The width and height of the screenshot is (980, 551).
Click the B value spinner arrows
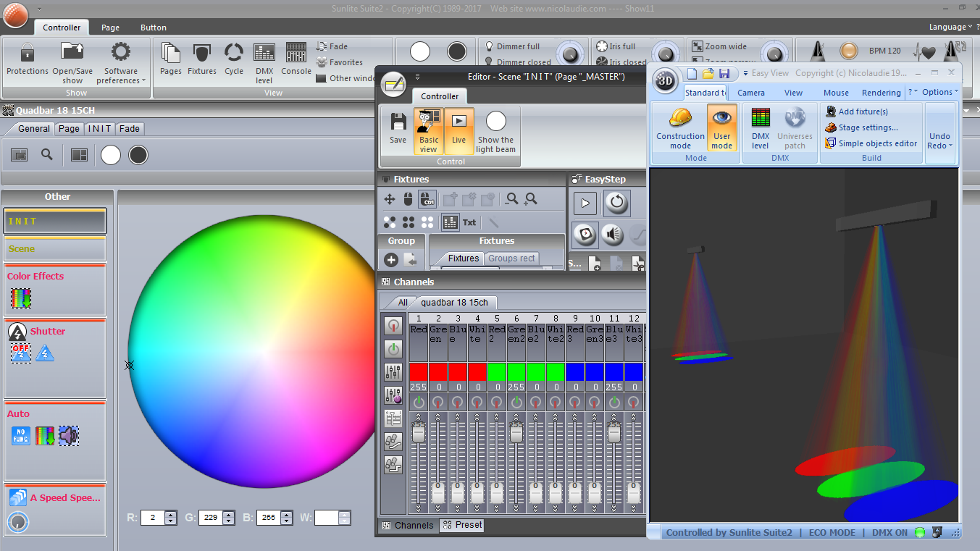point(287,518)
